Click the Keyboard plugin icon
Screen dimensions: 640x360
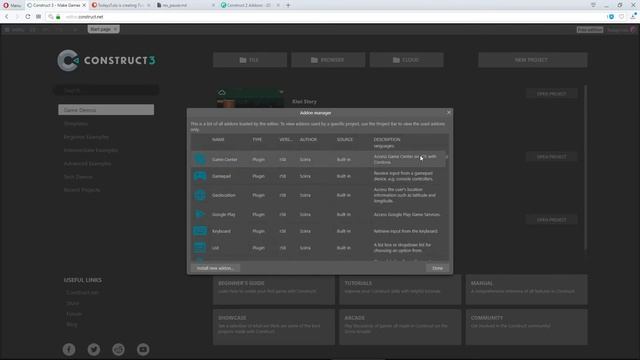[200, 231]
